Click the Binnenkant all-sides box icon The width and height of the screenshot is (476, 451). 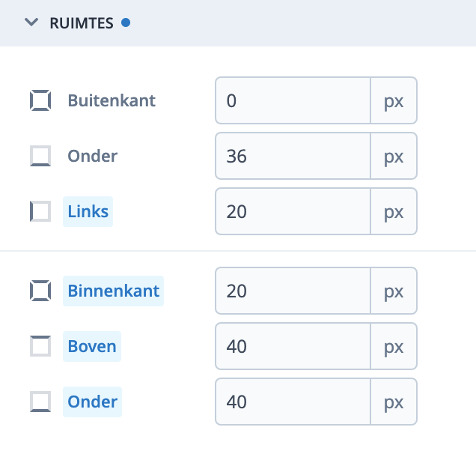pyautogui.click(x=40, y=291)
